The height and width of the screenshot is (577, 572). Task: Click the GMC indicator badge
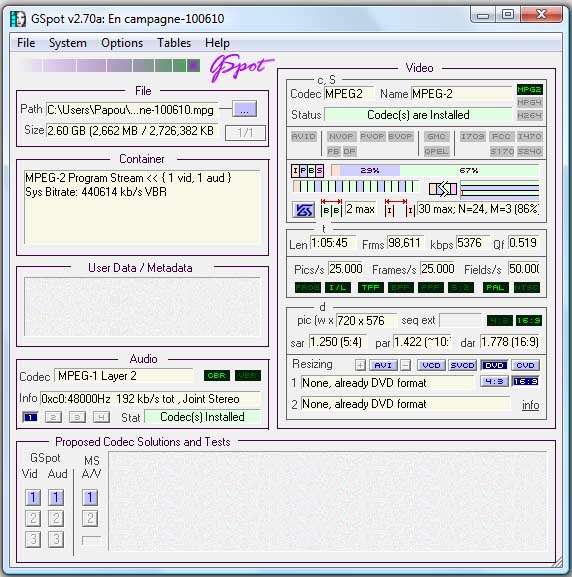point(436,137)
